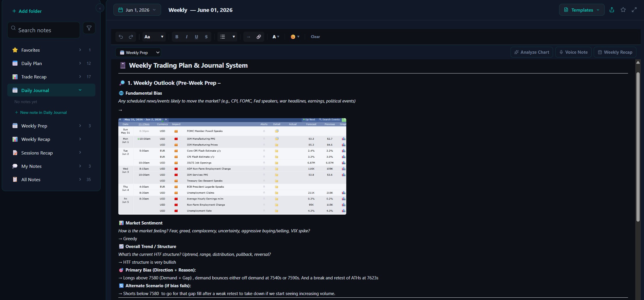644x300 pixels.
Task: Click the Weekly Trading Plan & Journal System heading
Action: tap(188, 65)
